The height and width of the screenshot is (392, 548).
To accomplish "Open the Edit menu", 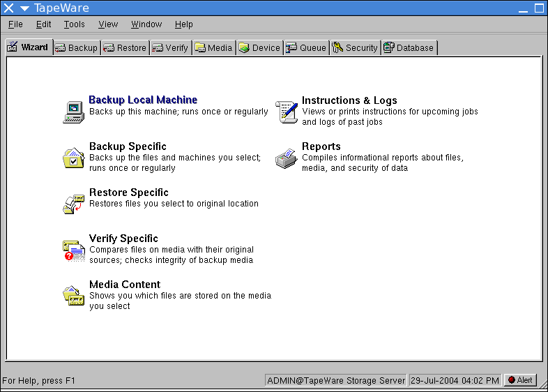I will tap(43, 24).
